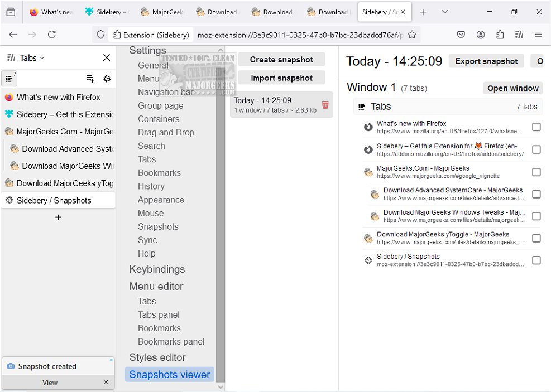Open Containers settings section

coord(159,119)
